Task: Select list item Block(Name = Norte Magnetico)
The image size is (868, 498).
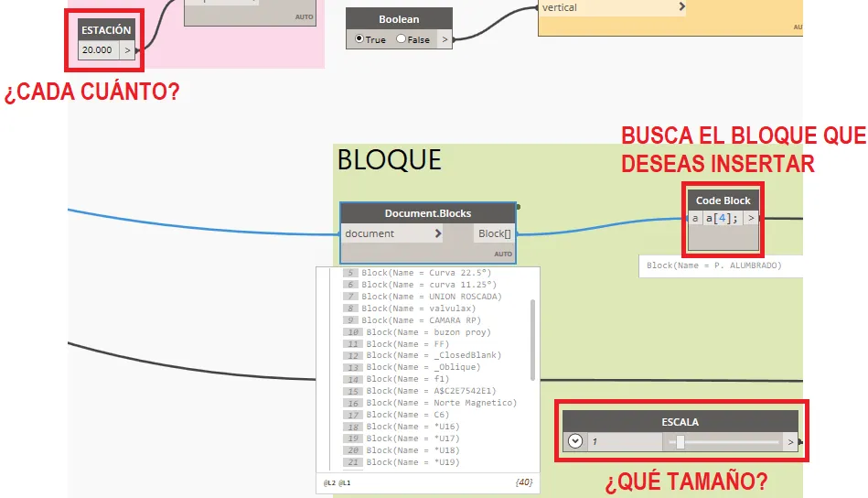Action: 441,403
